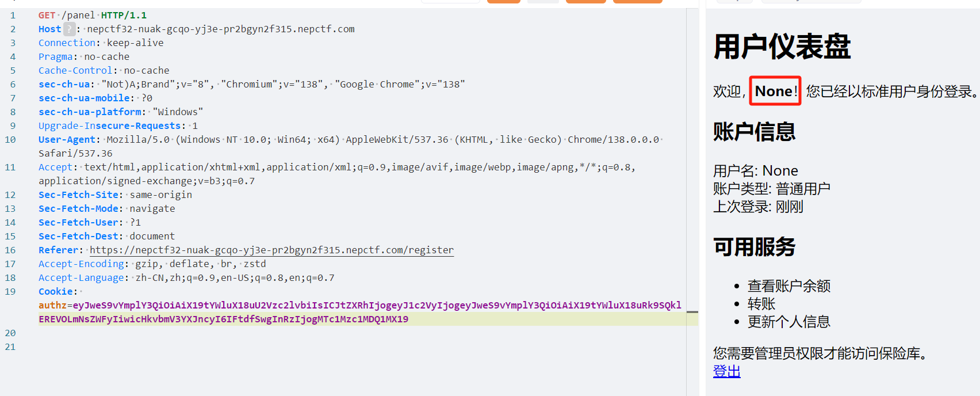Viewport: 980px width, 396px height.
Task: Click the GET /panel request line
Action: click(92, 15)
